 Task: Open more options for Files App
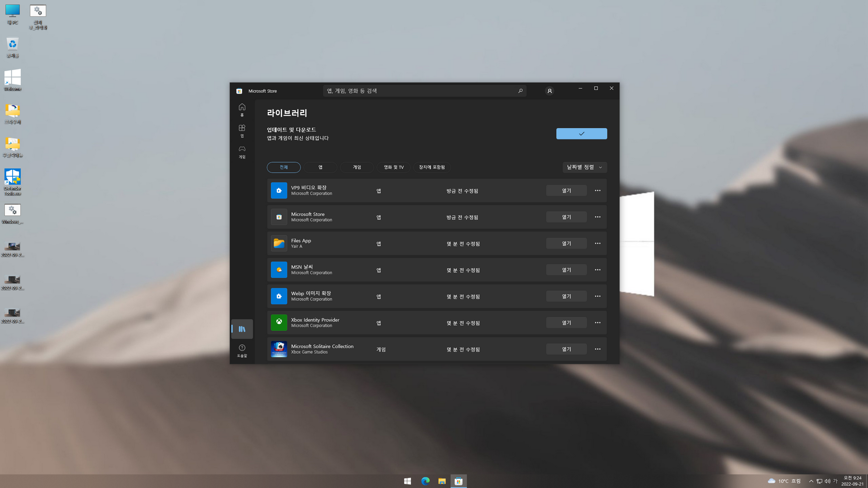597,243
